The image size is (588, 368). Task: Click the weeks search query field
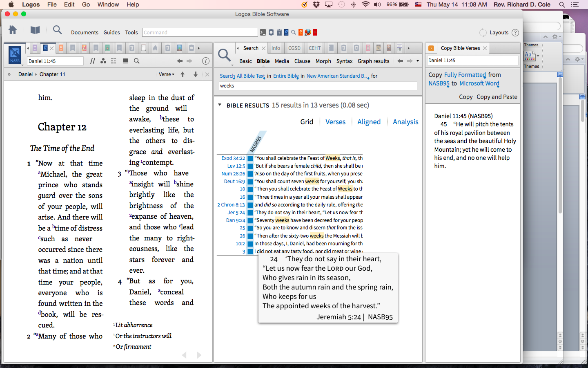point(318,86)
